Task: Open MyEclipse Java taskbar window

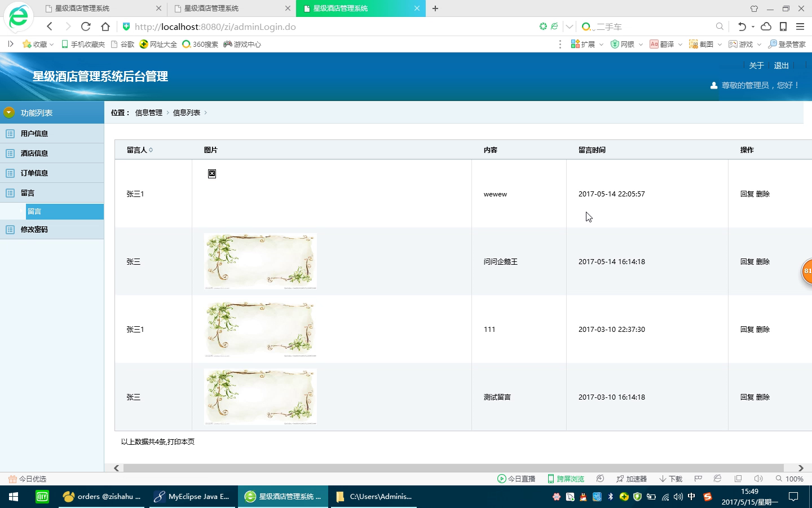Action: coord(192,497)
